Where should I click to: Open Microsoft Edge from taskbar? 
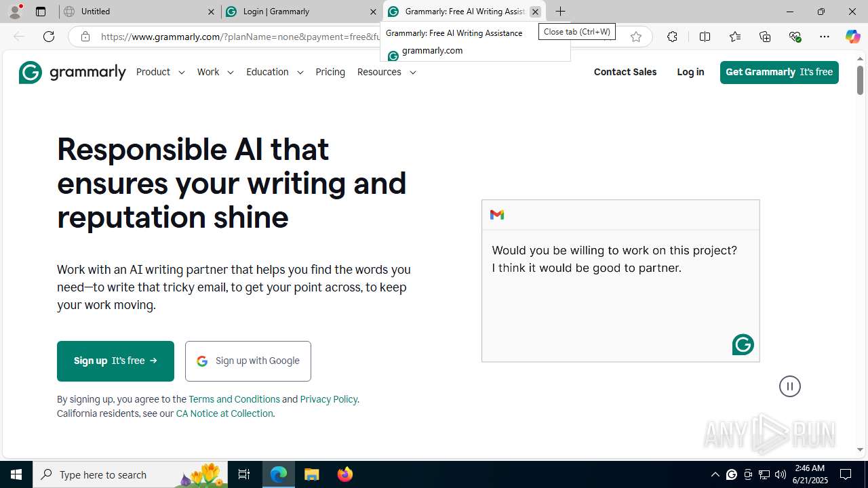279,474
